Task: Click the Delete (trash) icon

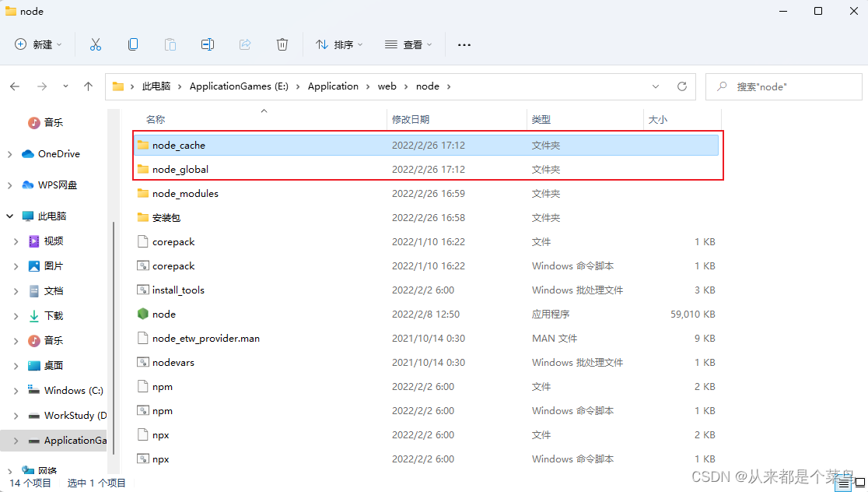Action: click(x=282, y=44)
